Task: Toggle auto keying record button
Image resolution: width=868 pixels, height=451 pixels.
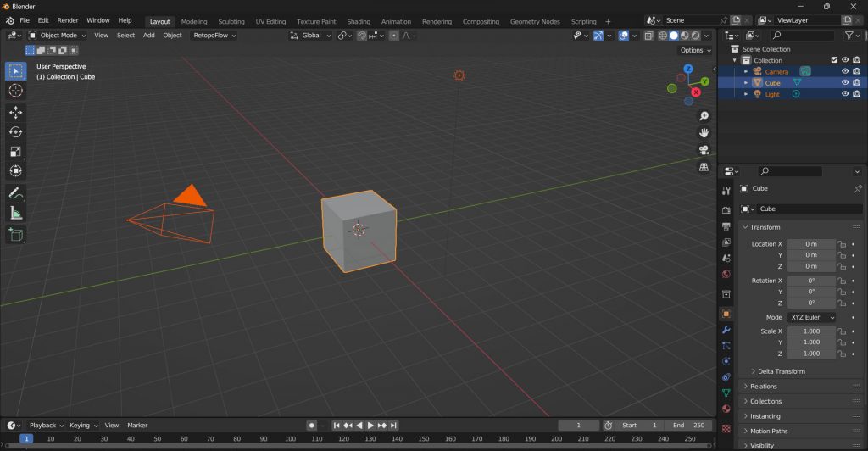Action: click(312, 426)
